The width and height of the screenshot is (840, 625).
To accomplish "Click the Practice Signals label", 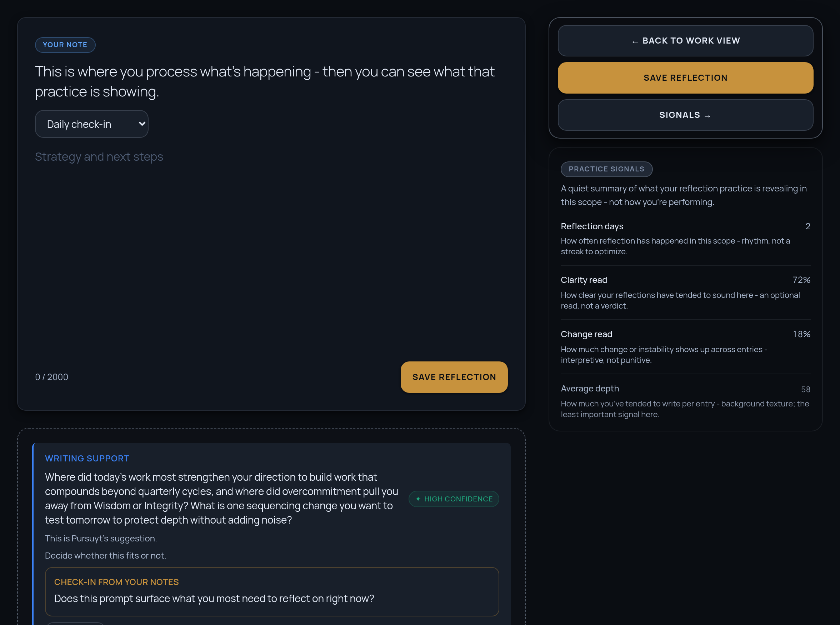I will (x=606, y=169).
